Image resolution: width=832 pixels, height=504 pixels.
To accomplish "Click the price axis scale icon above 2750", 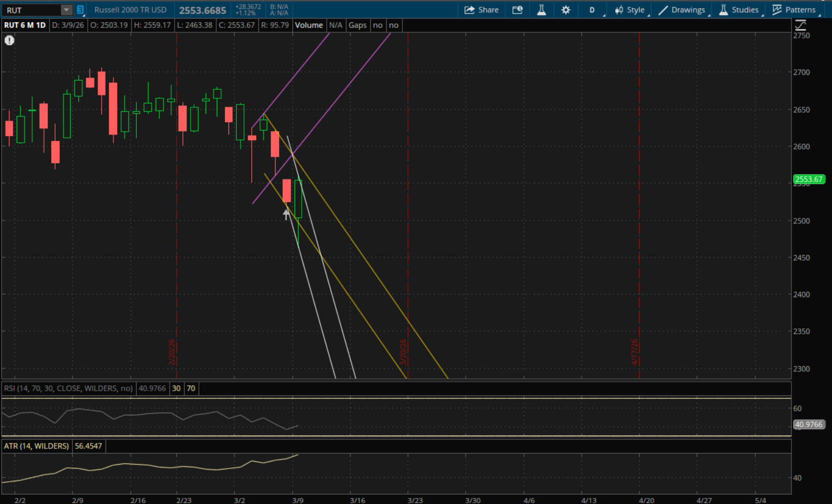I will [800, 25].
